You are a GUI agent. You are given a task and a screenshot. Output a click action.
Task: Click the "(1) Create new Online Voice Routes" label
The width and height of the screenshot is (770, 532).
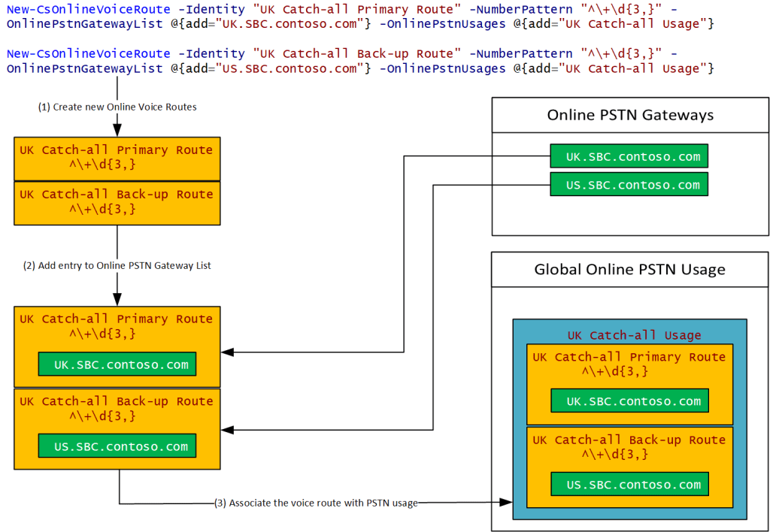[117, 107]
